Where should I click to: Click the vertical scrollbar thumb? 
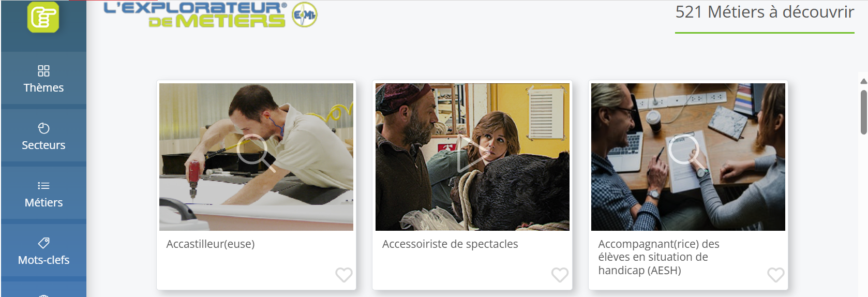point(863,112)
